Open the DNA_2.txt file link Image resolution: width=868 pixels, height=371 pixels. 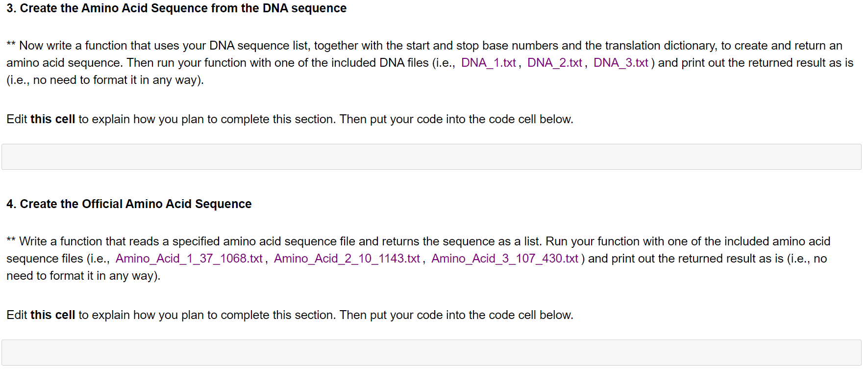click(x=554, y=63)
